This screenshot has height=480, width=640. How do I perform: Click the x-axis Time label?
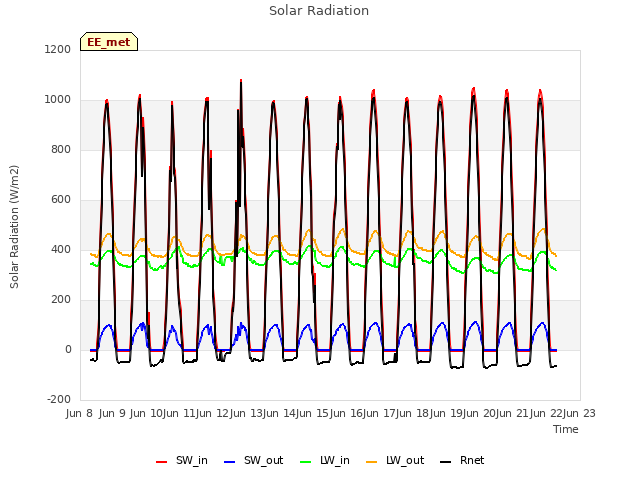[x=566, y=429]
